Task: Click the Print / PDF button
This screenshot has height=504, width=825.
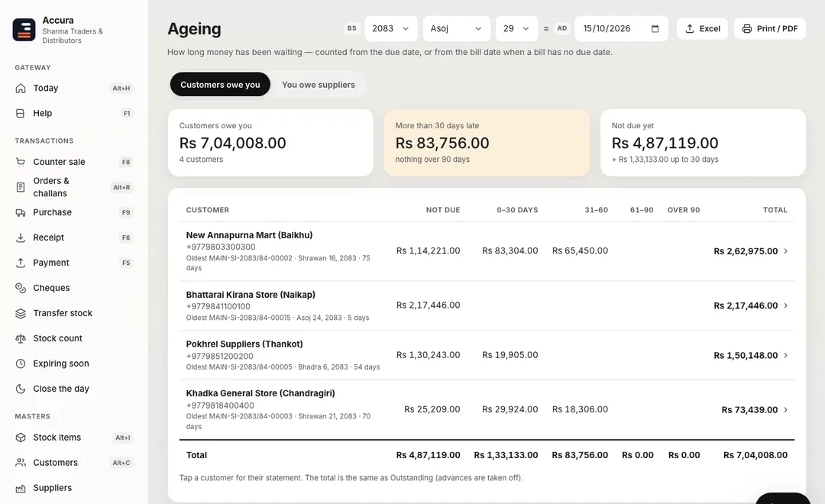Action: [x=770, y=28]
